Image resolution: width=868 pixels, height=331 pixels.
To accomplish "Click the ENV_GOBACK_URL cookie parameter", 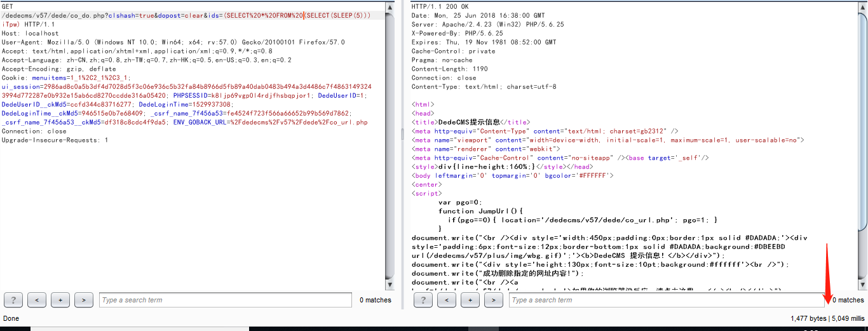I will click(x=270, y=122).
